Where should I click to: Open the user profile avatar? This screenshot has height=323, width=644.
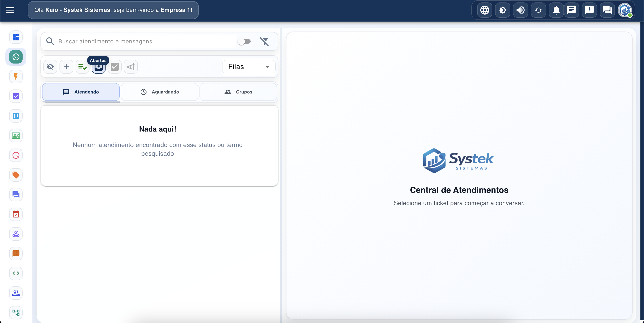pyautogui.click(x=625, y=10)
